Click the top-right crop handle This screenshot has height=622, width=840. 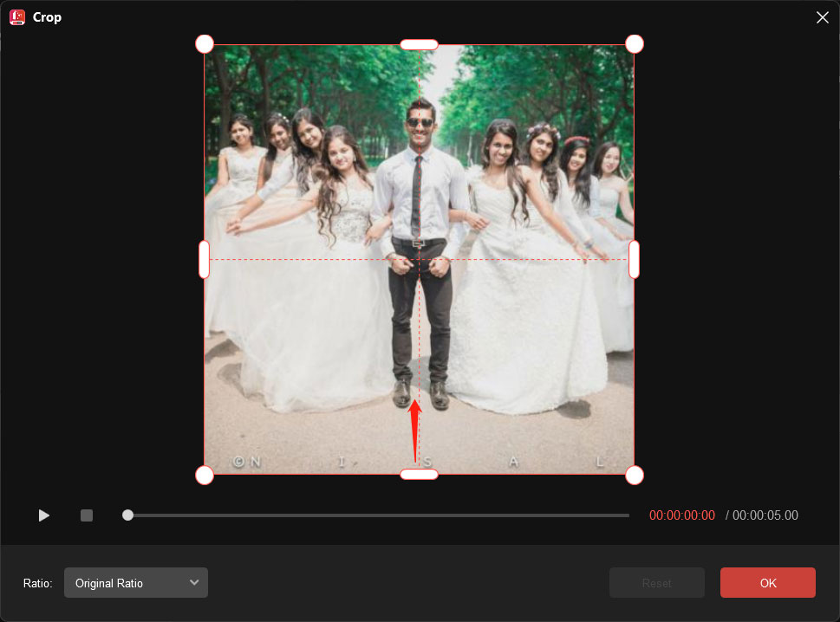click(635, 43)
